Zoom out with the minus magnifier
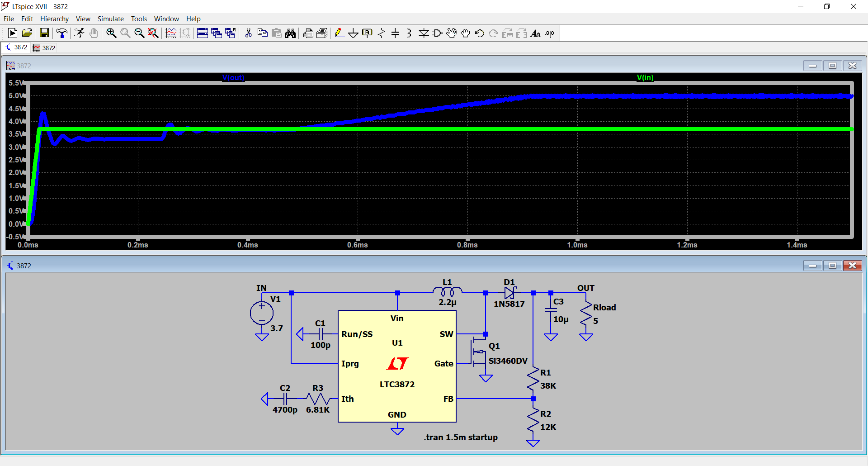 click(x=139, y=33)
